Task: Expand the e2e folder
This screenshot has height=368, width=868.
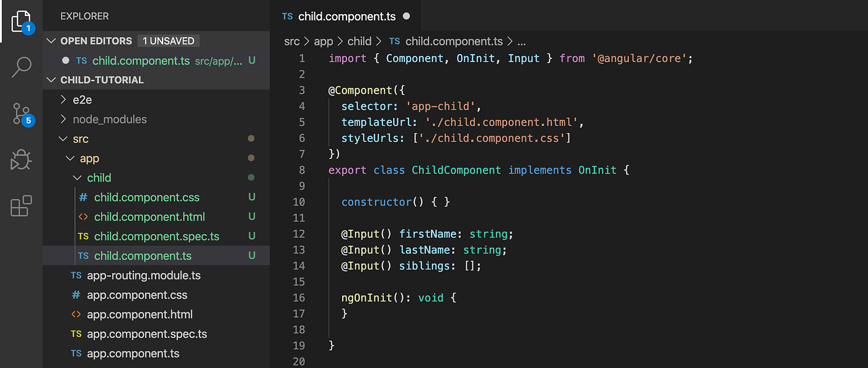Action: (156, 100)
